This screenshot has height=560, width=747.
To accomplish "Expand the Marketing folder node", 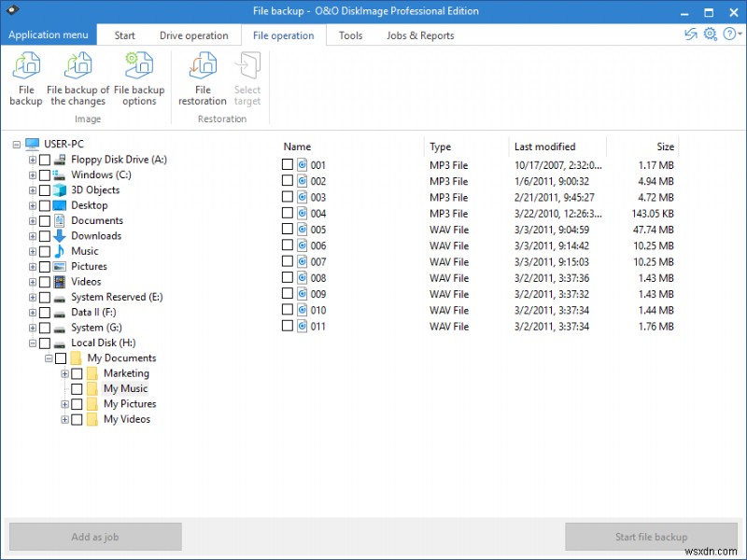I will (x=63, y=372).
